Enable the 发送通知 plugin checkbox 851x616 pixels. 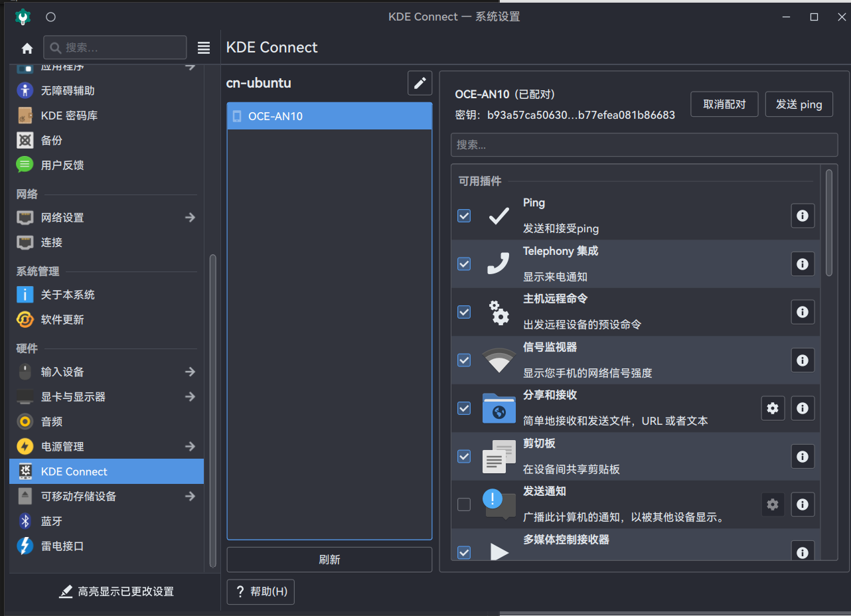pos(464,504)
